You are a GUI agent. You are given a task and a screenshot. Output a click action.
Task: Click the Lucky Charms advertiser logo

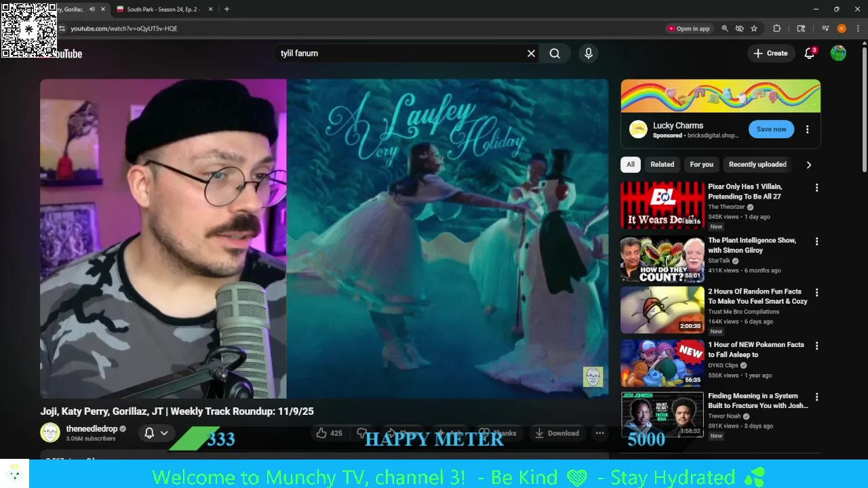pyautogui.click(x=638, y=129)
